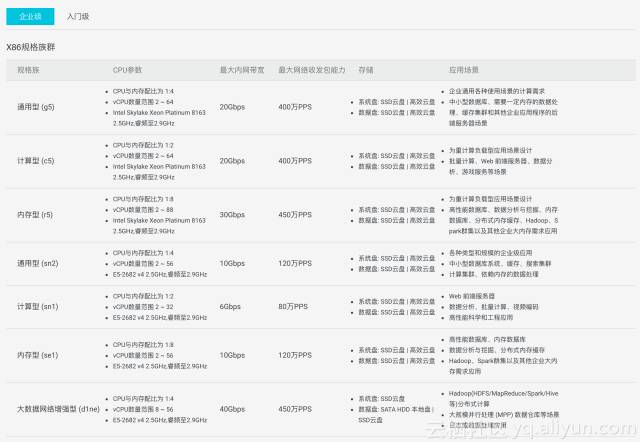Select the 内存型 (se1) row name
This screenshot has width=640, height=442.
pyautogui.click(x=38, y=355)
